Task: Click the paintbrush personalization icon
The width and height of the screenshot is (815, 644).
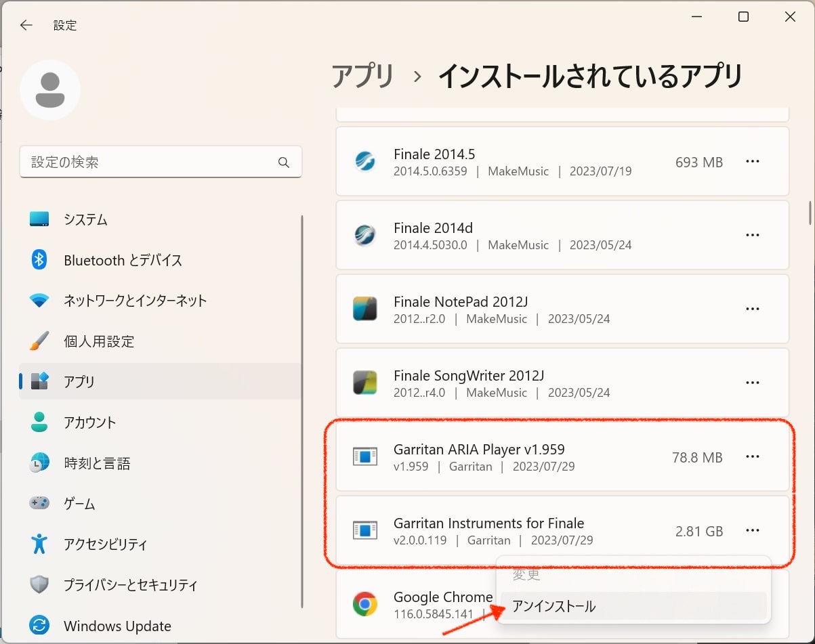Action: click(x=39, y=341)
